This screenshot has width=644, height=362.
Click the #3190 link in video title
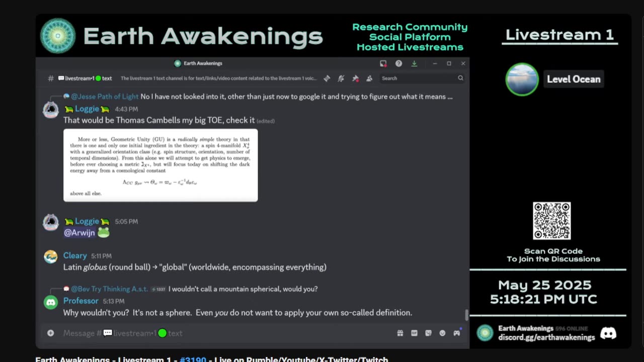193,359
